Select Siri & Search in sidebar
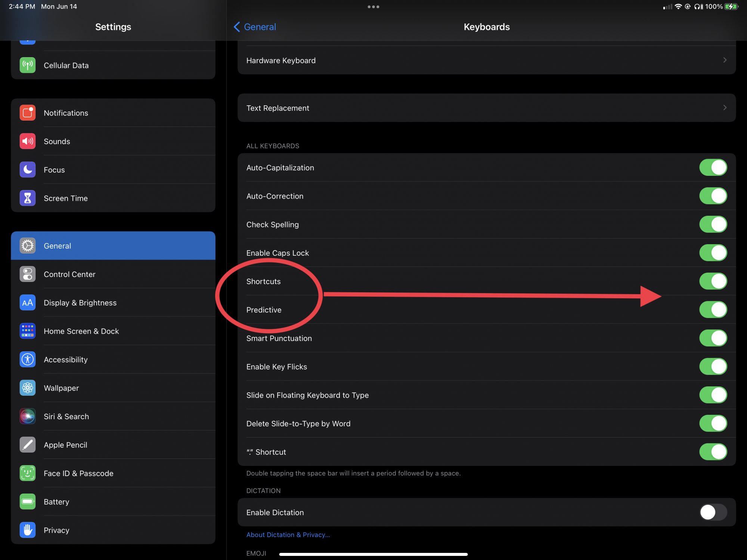The width and height of the screenshot is (747, 560). 66,417
